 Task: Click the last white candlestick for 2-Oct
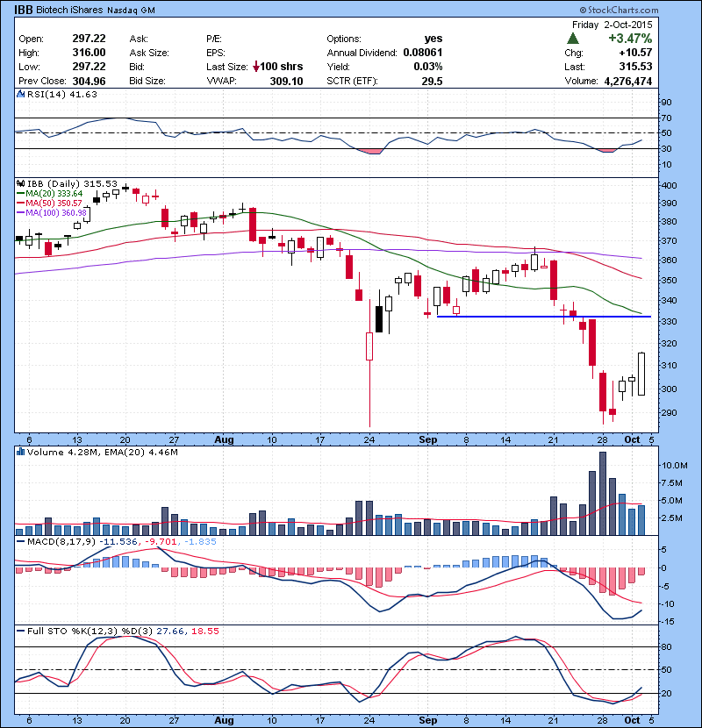pyautogui.click(x=641, y=374)
